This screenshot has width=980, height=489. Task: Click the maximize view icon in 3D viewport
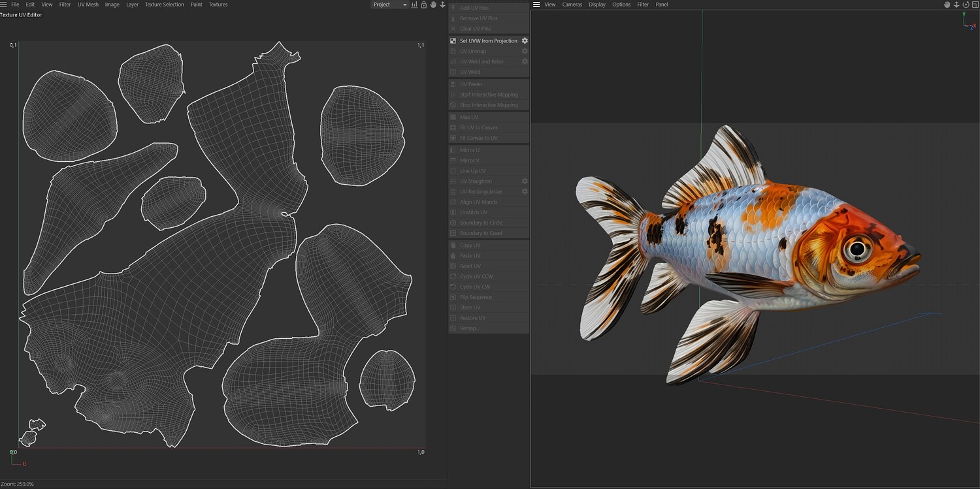(x=975, y=5)
